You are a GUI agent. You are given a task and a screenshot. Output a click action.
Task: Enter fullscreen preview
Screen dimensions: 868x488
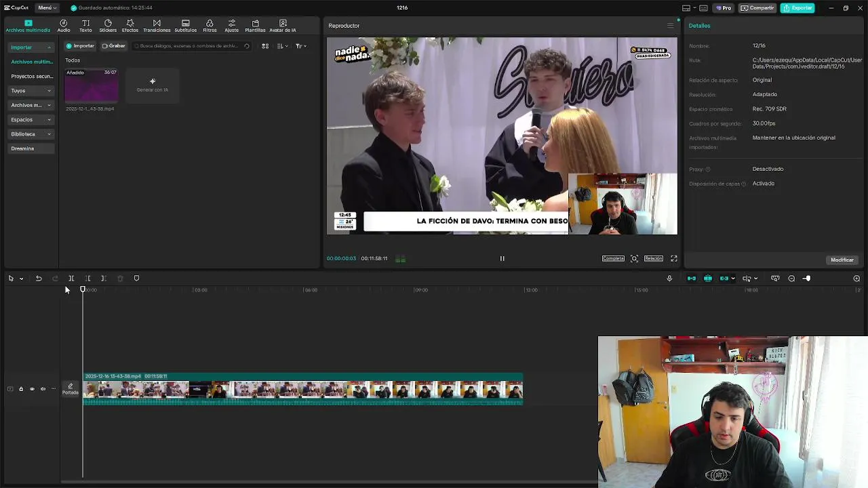click(674, 258)
